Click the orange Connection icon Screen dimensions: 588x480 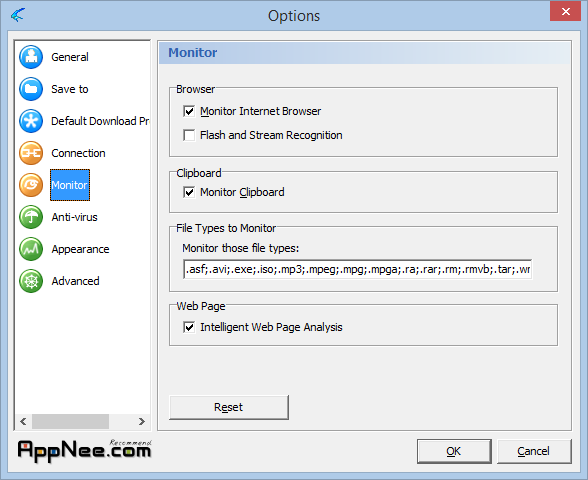pyautogui.click(x=31, y=153)
